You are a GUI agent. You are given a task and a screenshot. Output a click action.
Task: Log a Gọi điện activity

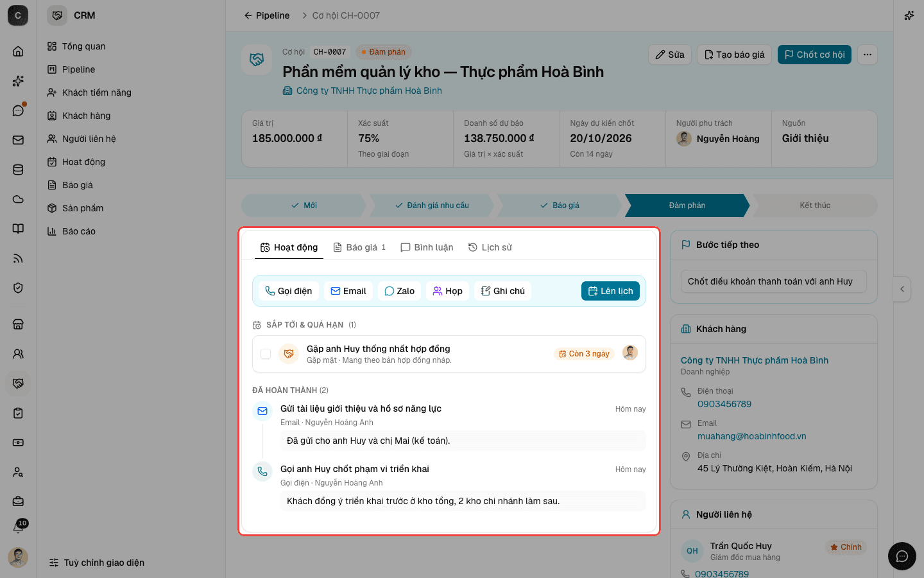click(289, 291)
